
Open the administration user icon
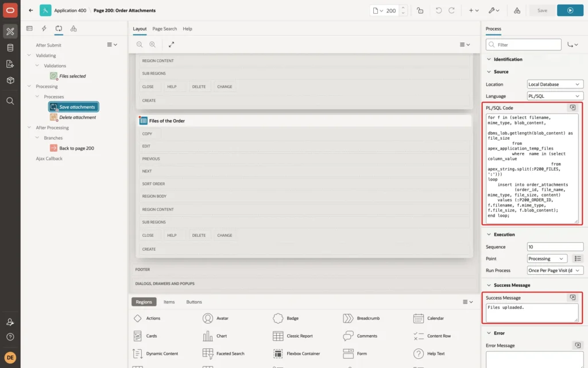(10, 322)
